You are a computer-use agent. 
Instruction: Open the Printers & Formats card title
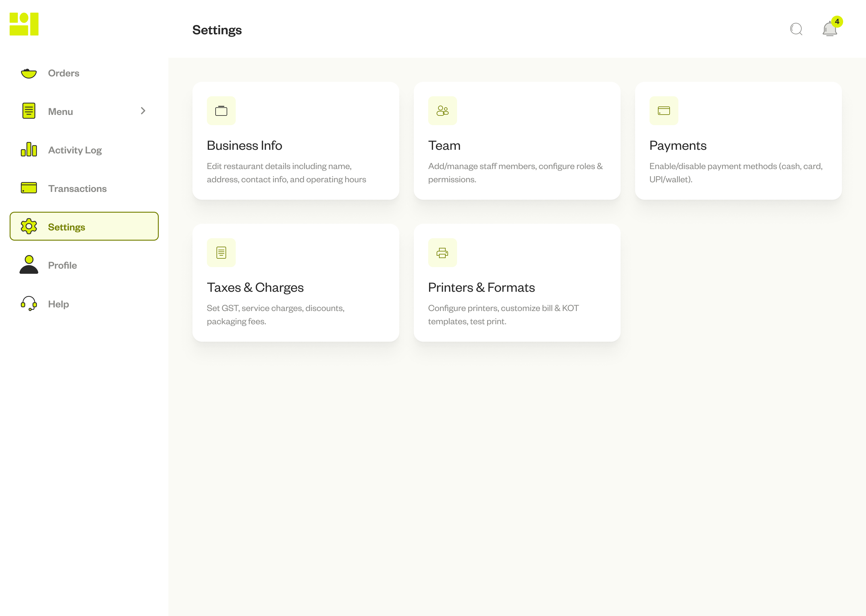click(x=481, y=288)
